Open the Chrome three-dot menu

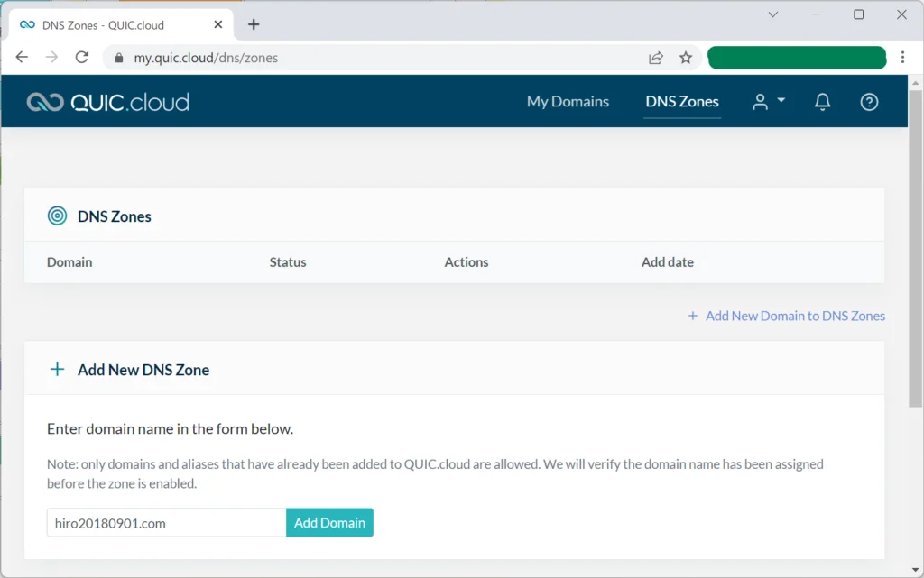pyautogui.click(x=902, y=57)
